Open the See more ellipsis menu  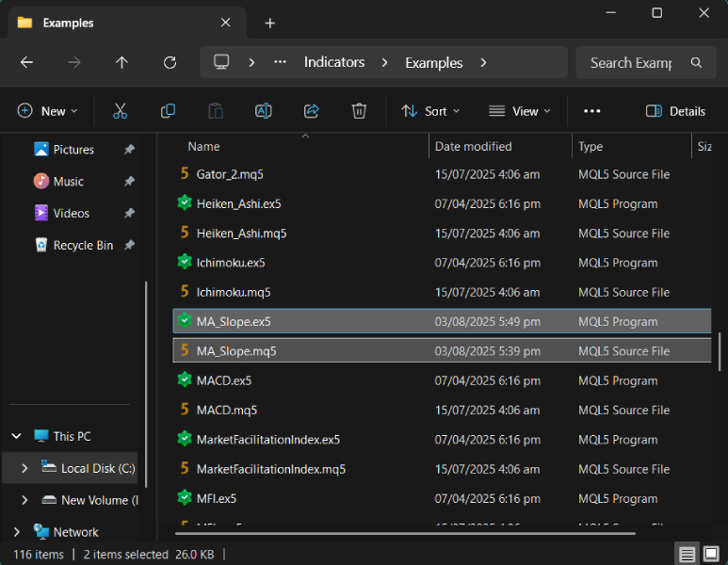(591, 111)
